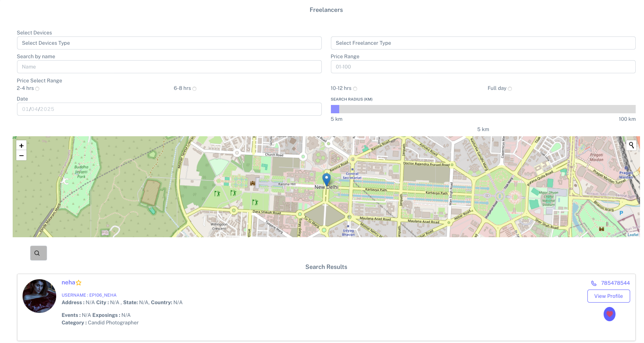Click the Buddha Jayanti Park map label

(81, 172)
